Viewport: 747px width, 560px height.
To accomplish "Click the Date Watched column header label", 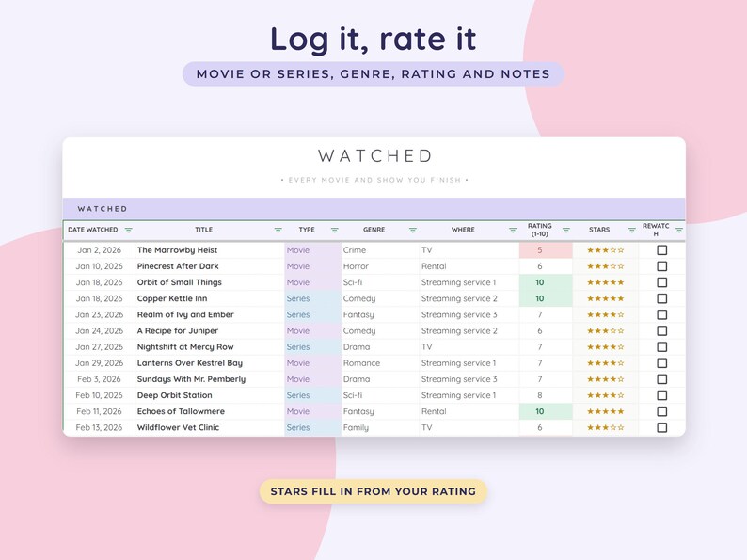I will pyautogui.click(x=93, y=230).
